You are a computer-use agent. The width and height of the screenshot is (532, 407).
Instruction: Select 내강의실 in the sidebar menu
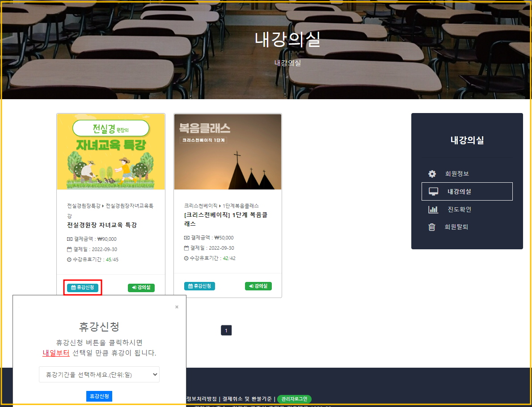tap(467, 191)
